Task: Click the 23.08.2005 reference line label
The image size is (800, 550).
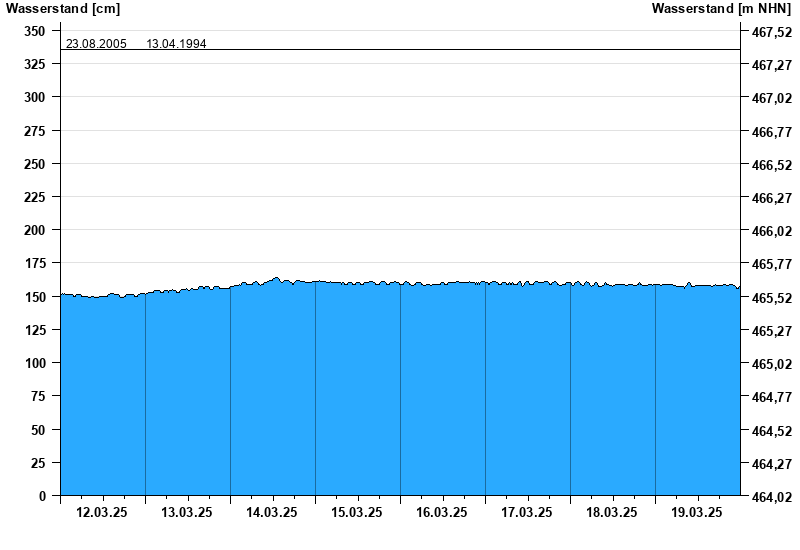Action: 96,44
